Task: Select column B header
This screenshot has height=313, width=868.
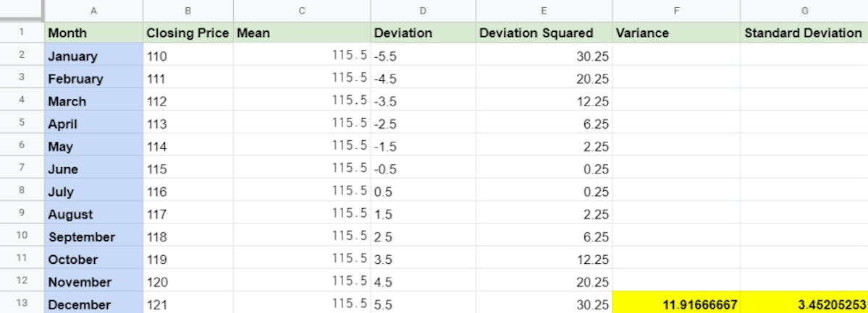Action: [x=188, y=11]
